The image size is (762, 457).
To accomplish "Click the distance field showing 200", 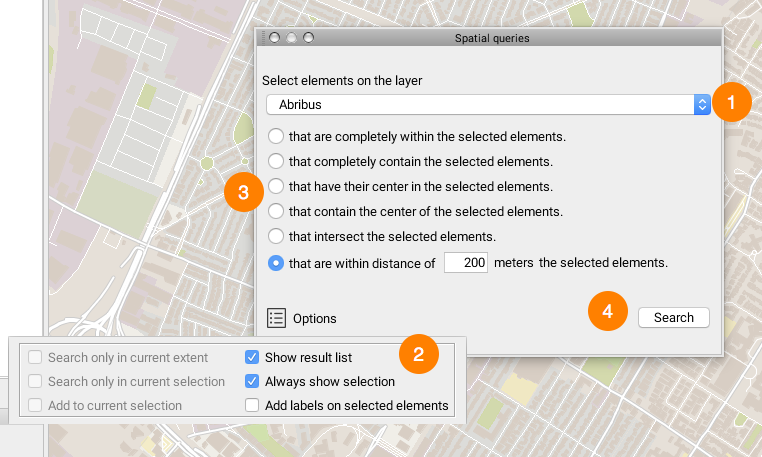I will tap(465, 263).
